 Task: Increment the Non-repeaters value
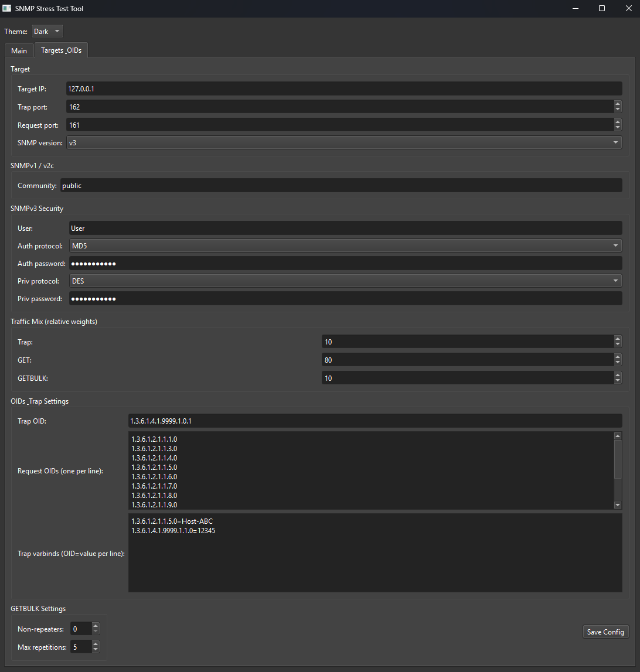click(95, 625)
